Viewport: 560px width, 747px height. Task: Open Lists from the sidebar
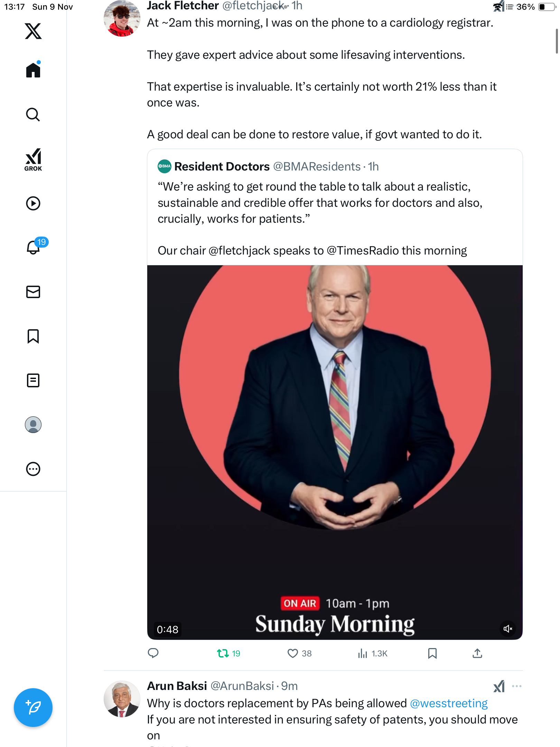point(33,380)
